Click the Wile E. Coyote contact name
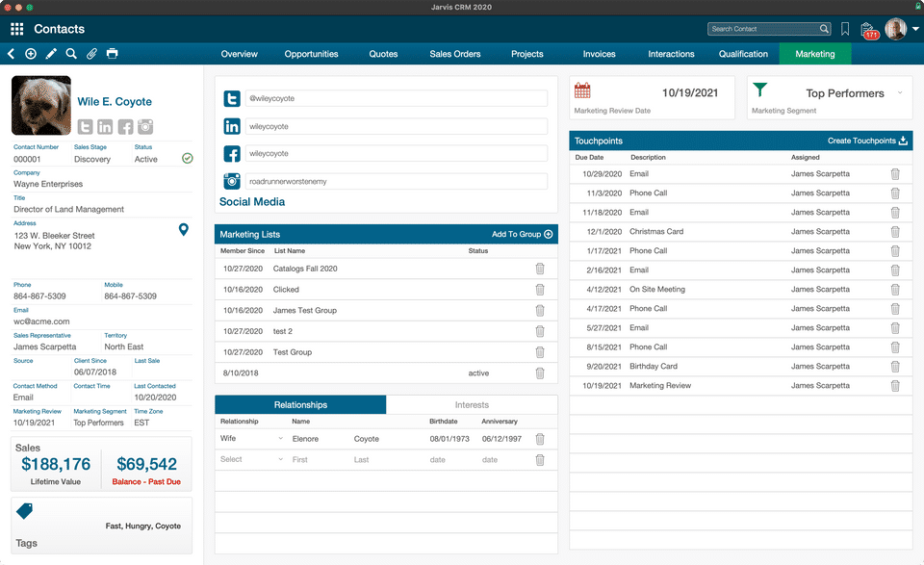Screen dimensions: 924x565 (x=115, y=101)
